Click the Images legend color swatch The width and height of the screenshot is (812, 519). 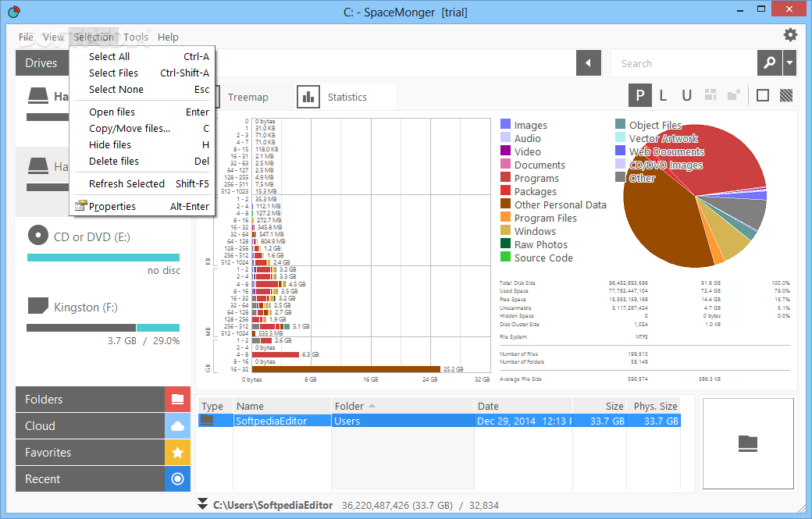(x=505, y=123)
